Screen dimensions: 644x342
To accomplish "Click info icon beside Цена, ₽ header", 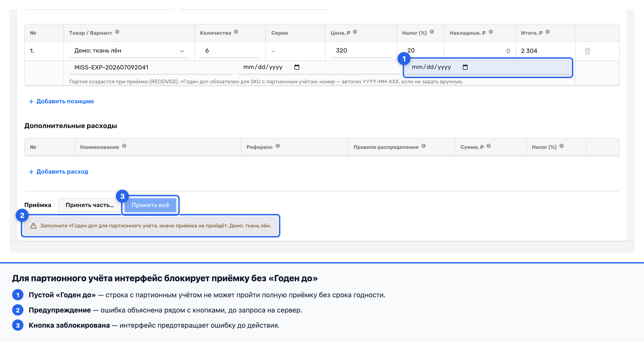I will tap(355, 32).
